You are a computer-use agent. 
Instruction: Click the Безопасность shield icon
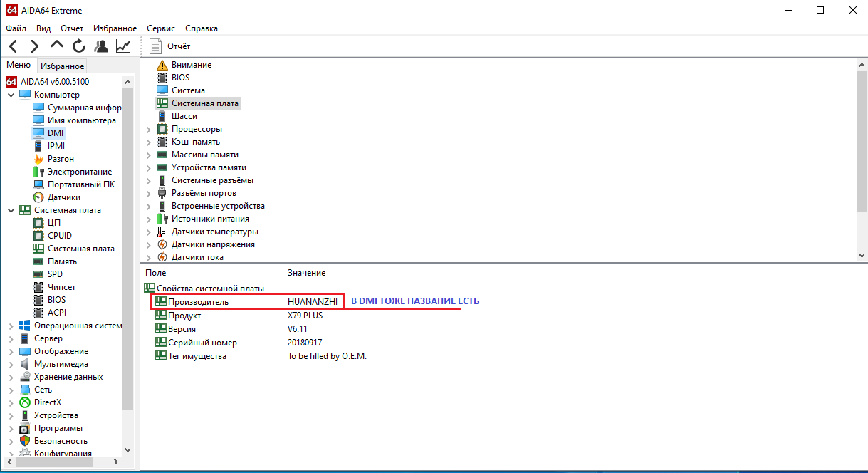(x=25, y=441)
